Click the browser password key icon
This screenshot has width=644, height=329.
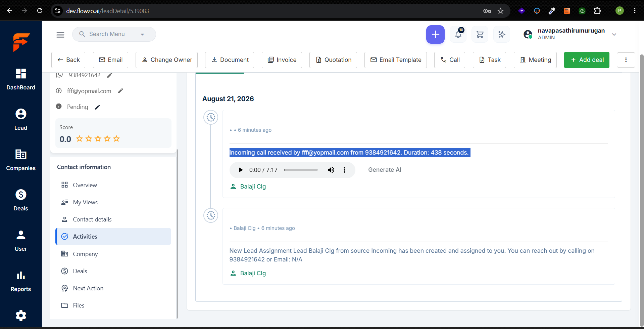point(487,11)
